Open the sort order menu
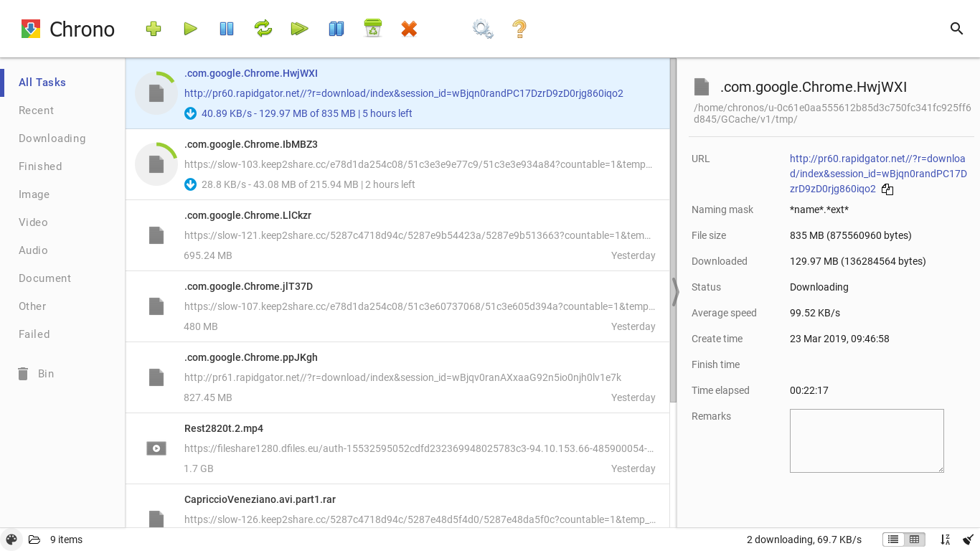This screenshot has height=551, width=980. click(x=946, y=540)
